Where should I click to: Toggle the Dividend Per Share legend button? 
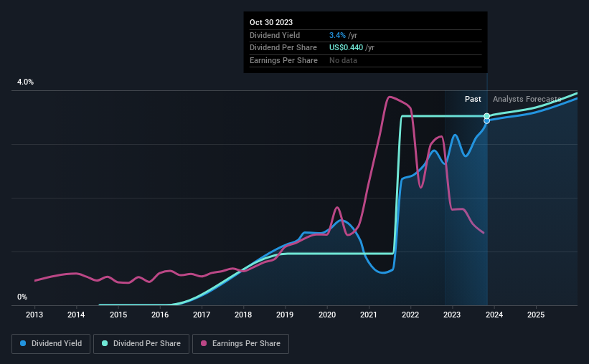[x=141, y=344]
